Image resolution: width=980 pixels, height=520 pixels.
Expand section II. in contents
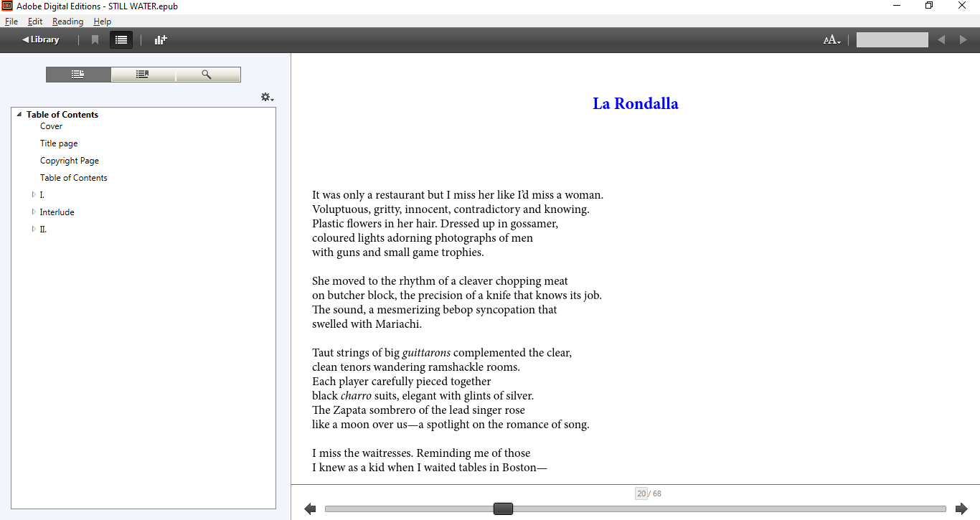click(x=34, y=230)
